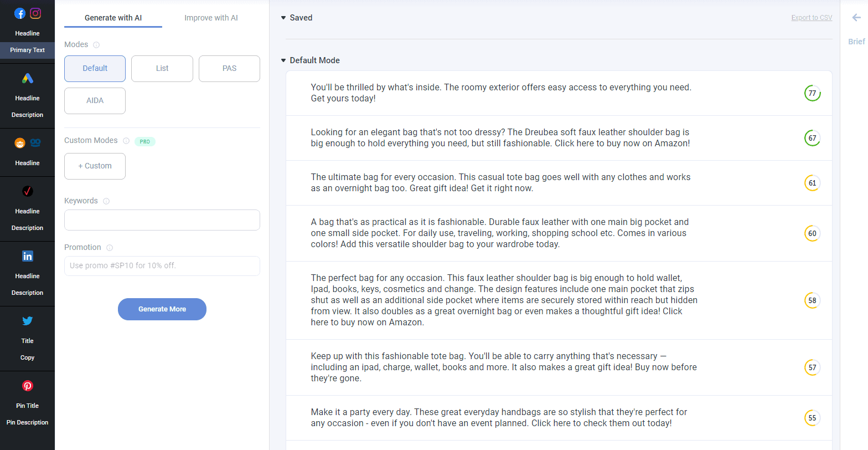868x450 pixels.
Task: Switch to the Improve with AI tab
Action: [x=211, y=18]
